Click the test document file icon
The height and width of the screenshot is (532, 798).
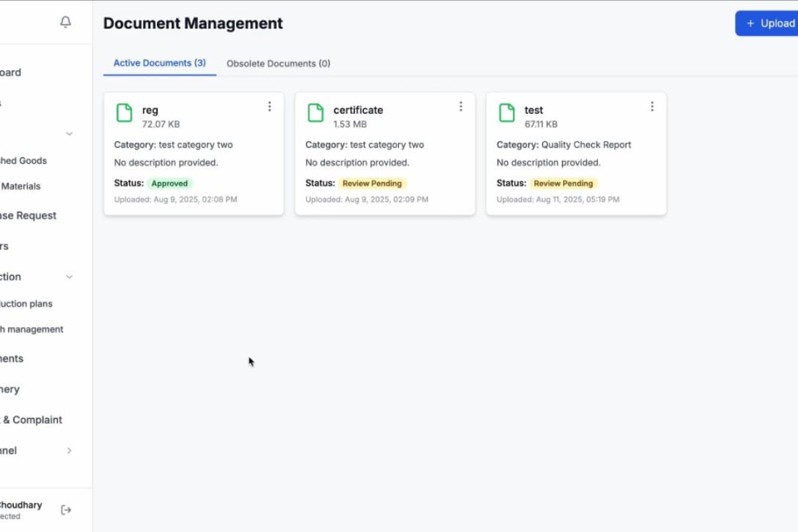pyautogui.click(x=507, y=113)
